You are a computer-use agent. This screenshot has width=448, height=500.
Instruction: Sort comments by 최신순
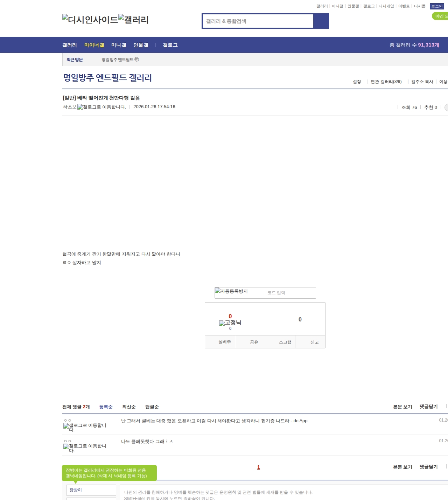(x=129, y=407)
